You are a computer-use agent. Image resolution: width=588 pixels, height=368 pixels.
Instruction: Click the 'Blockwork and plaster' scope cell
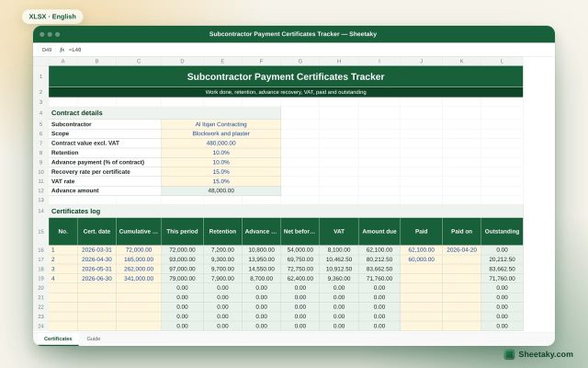(220, 133)
